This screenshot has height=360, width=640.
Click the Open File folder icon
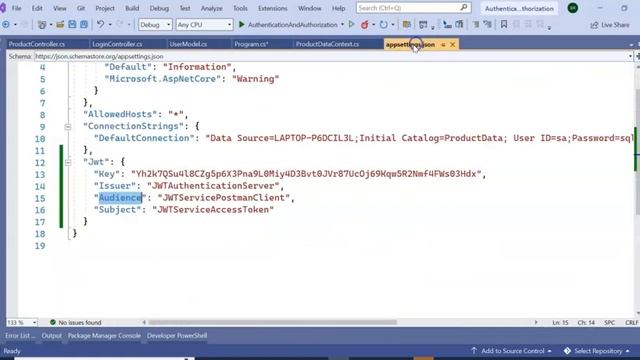tap(60, 25)
